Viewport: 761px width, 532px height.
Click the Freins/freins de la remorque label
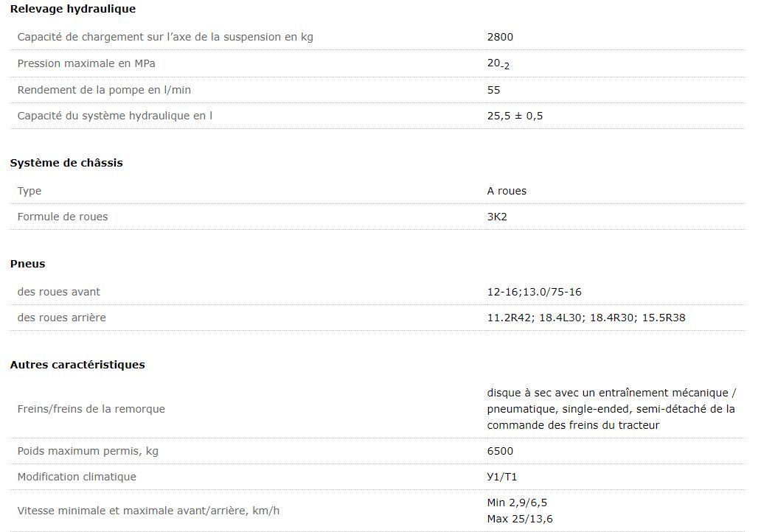[91, 408]
